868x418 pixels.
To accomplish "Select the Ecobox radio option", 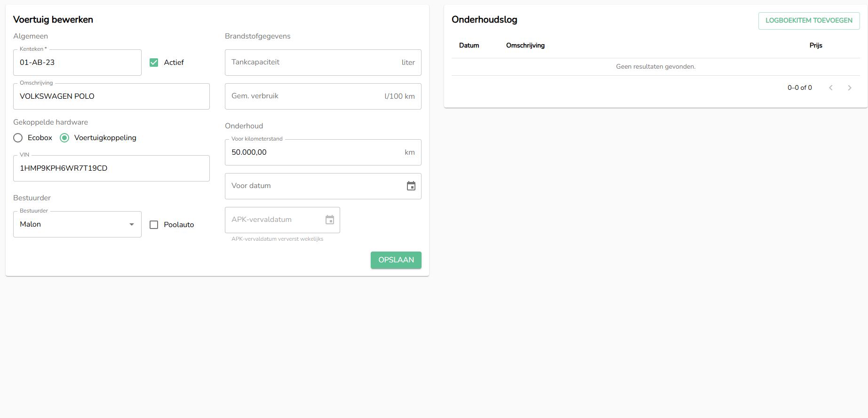I will (x=18, y=138).
